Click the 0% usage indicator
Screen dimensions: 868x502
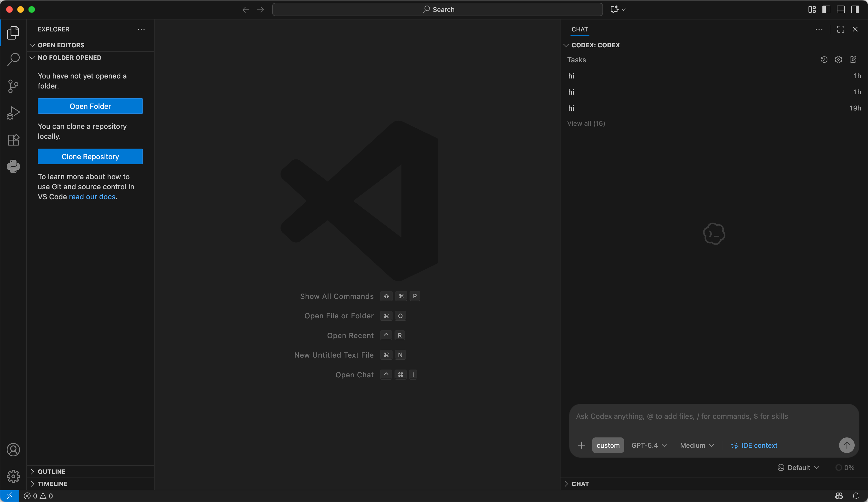click(x=846, y=467)
